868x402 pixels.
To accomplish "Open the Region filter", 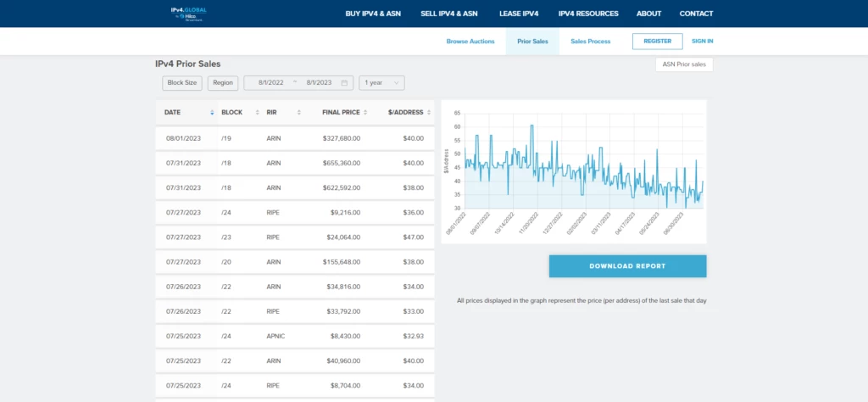I will (x=223, y=83).
